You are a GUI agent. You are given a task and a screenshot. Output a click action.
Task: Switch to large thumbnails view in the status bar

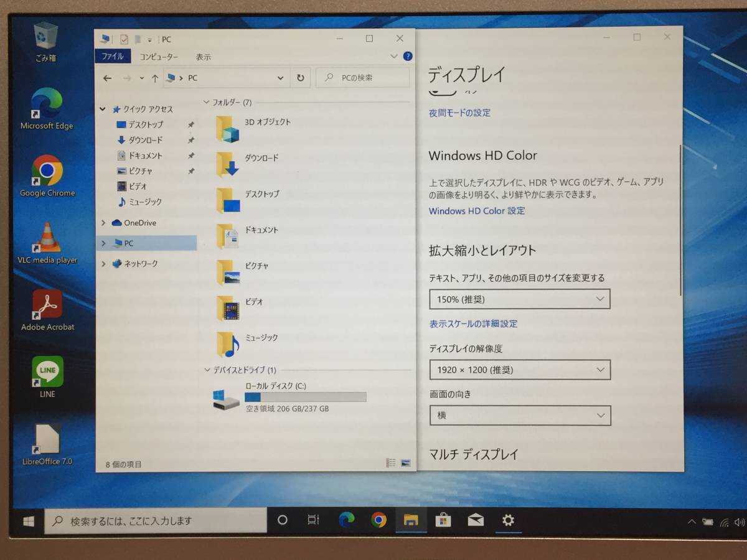coord(405,463)
